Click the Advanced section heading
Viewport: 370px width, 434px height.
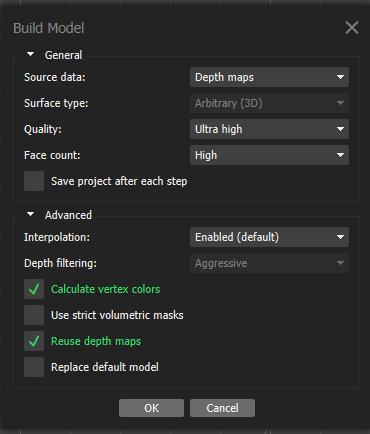tap(68, 215)
